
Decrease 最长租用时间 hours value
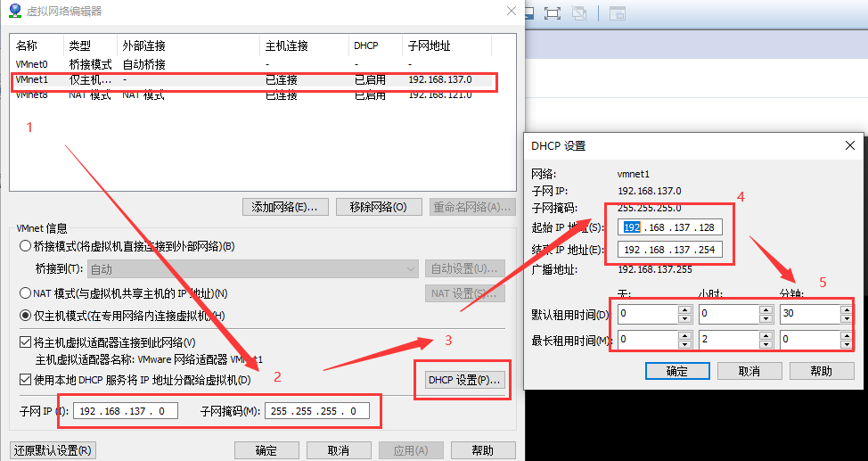point(766,344)
